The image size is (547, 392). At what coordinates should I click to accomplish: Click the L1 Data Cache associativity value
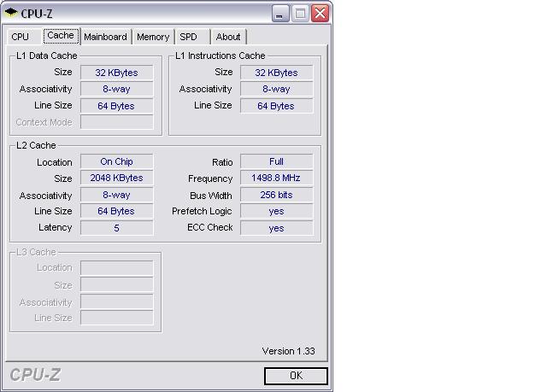coord(116,89)
